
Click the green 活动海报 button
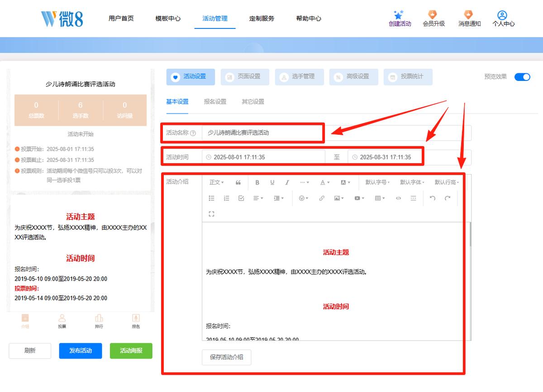click(x=131, y=351)
